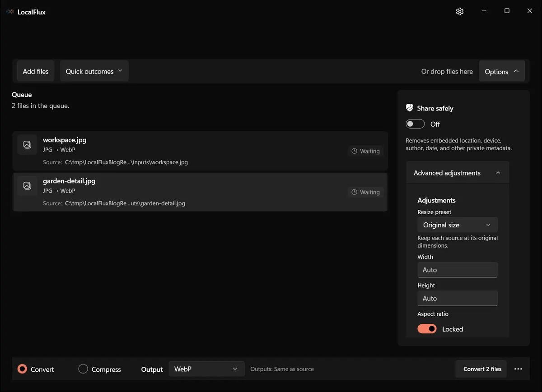Open the three-dots more actions menu
Viewport: 542px width, 392px height.
pyautogui.click(x=518, y=369)
